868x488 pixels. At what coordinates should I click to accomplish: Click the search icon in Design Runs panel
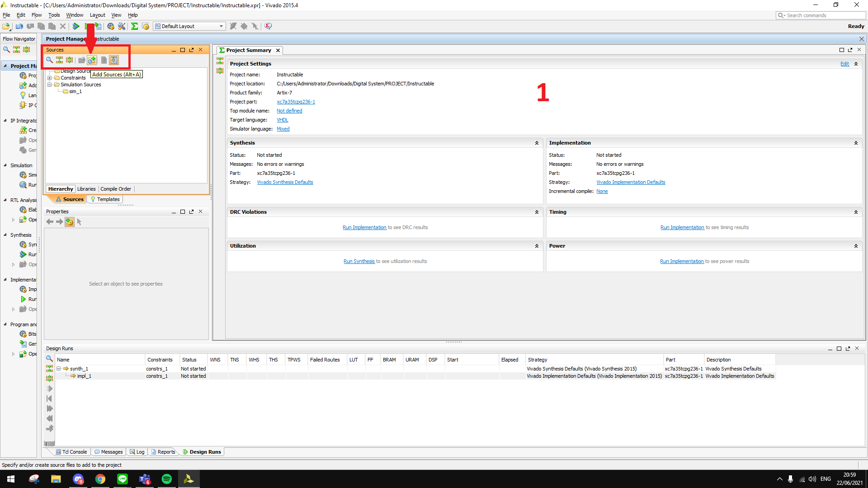[x=49, y=358]
